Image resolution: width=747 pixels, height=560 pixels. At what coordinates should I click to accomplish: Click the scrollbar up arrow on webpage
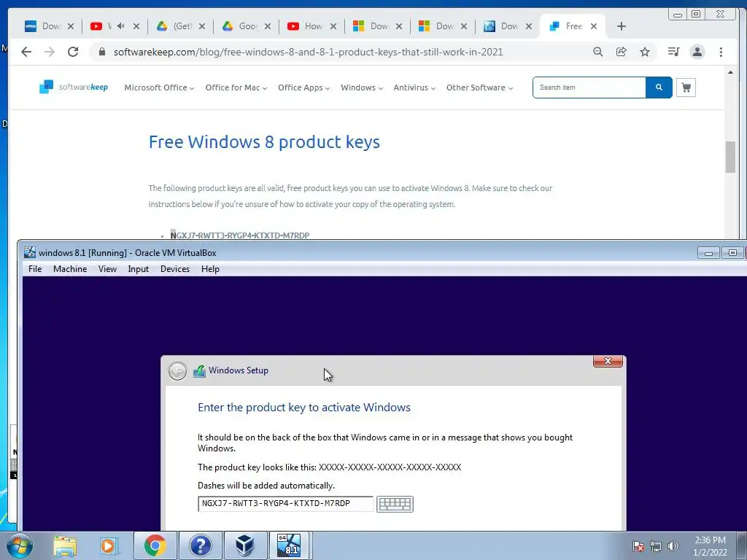(730, 72)
